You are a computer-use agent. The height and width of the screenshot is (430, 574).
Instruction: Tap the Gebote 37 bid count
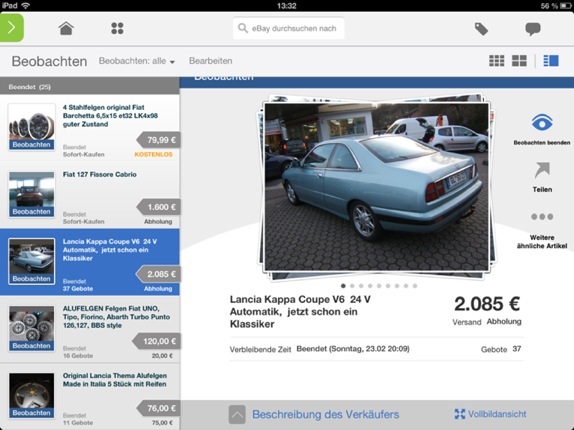(501, 349)
